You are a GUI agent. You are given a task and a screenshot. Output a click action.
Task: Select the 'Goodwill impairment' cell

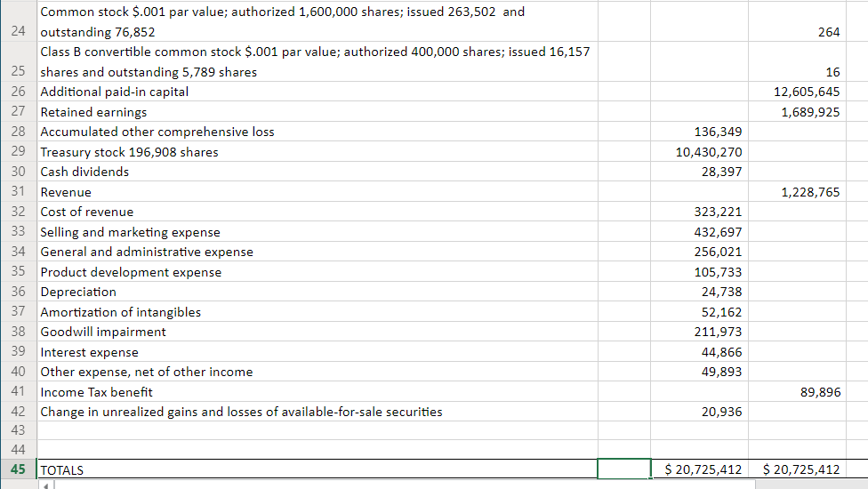point(317,332)
